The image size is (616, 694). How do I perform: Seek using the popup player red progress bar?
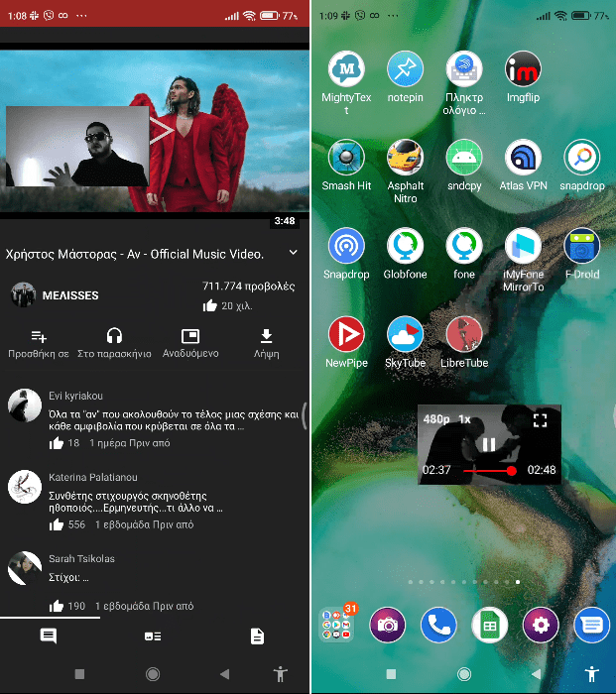[489, 471]
